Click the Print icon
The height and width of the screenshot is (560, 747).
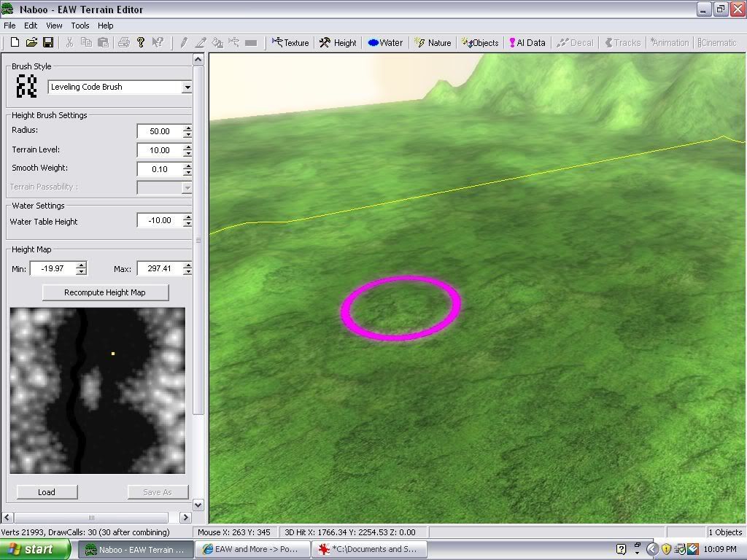(x=124, y=42)
